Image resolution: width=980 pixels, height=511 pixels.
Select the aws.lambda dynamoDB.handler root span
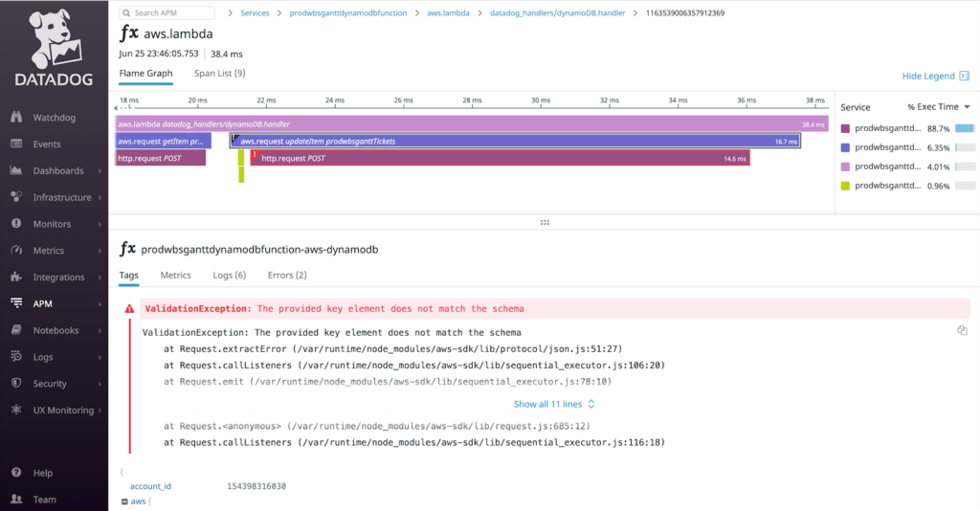[472, 123]
